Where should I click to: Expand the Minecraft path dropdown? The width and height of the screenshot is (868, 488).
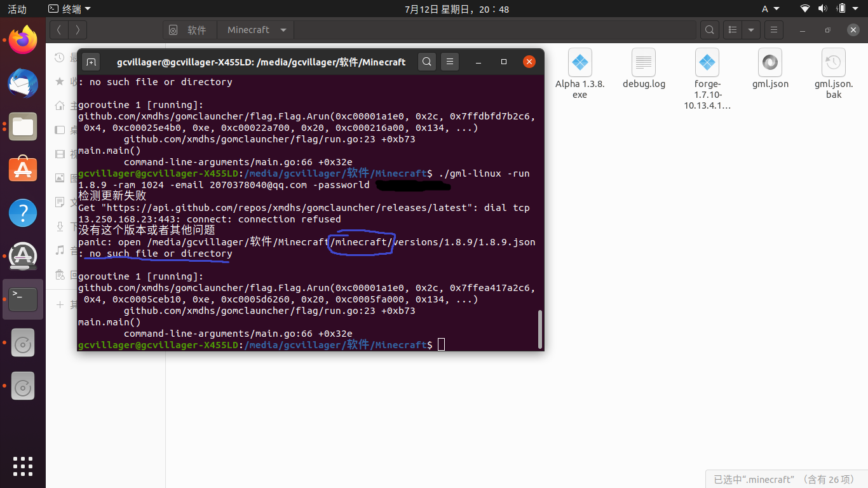(x=283, y=30)
